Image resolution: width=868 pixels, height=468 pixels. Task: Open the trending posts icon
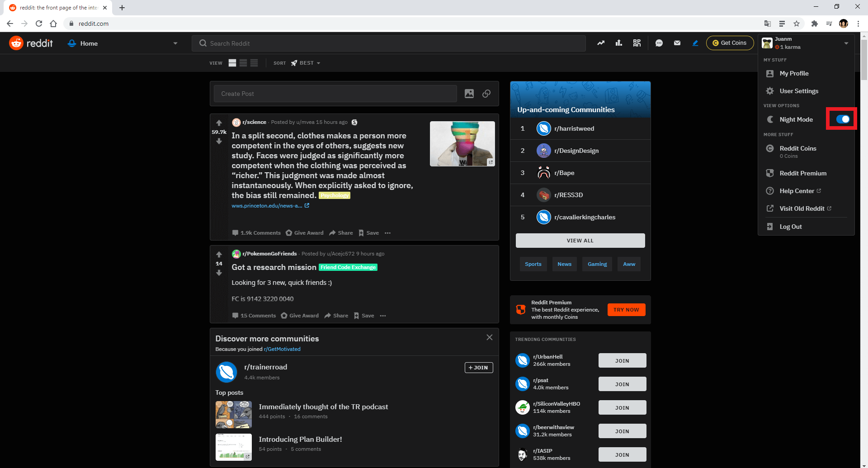[600, 43]
